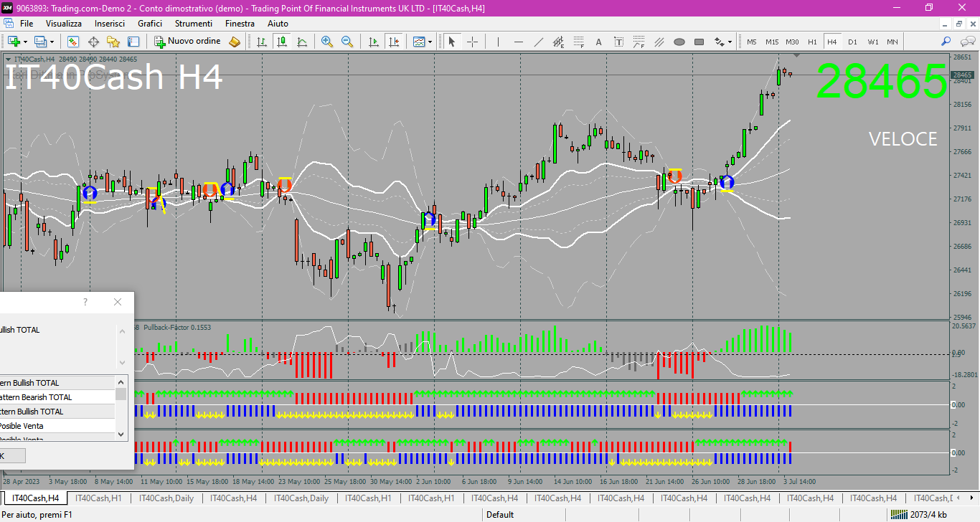
Task: Expand the arrows objects dropdown arrow
Action: click(x=730, y=42)
